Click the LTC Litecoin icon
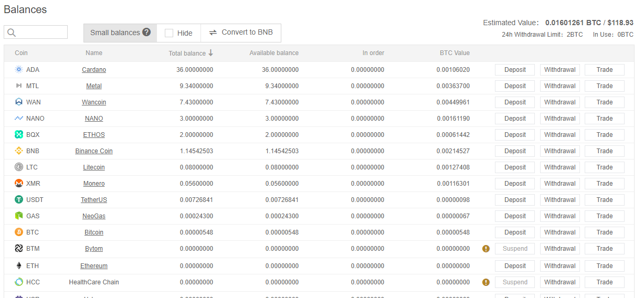Screen dimensions: 644x298 [x=19, y=167]
